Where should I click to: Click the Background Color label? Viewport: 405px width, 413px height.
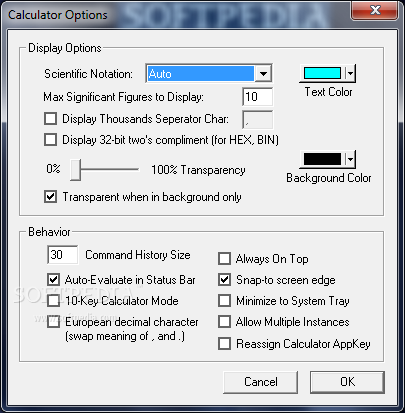click(x=329, y=178)
